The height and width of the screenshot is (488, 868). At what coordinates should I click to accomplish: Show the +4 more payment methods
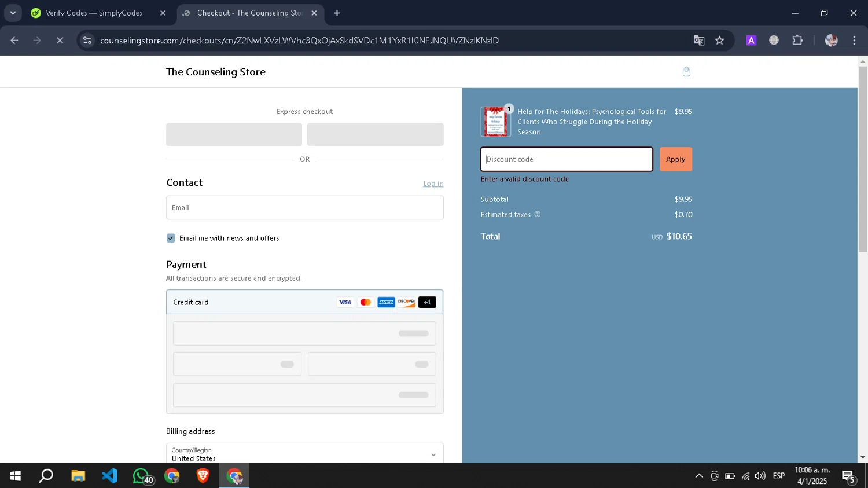[427, 302]
